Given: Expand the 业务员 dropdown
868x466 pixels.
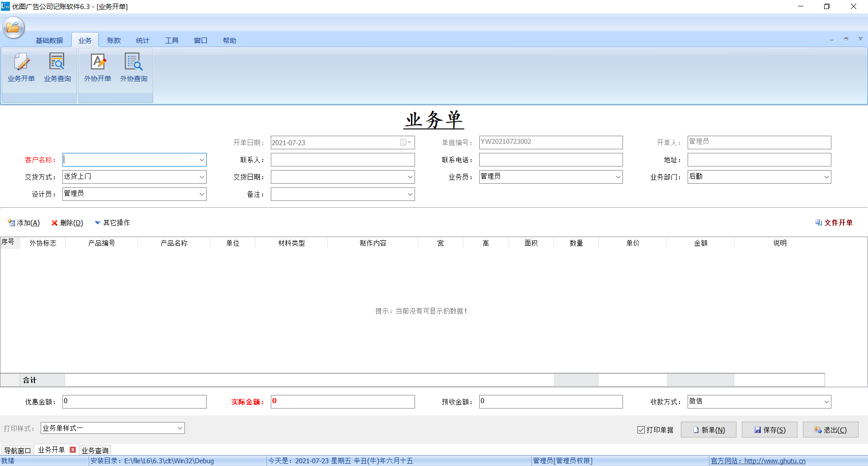Looking at the screenshot, I should (618, 177).
